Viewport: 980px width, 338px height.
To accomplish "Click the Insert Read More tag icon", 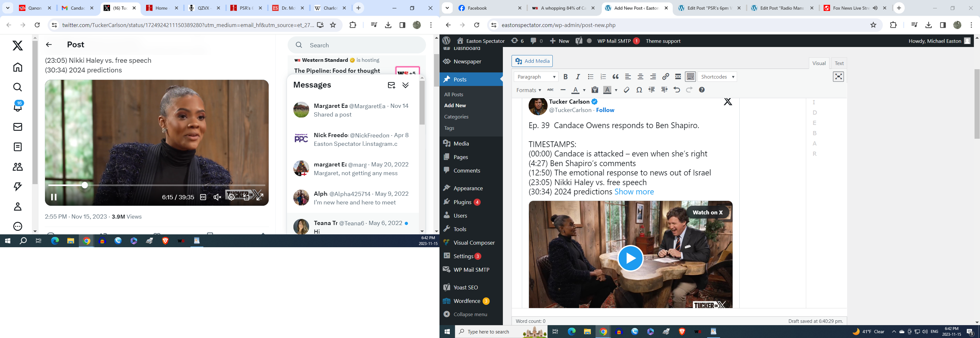I will click(x=678, y=77).
